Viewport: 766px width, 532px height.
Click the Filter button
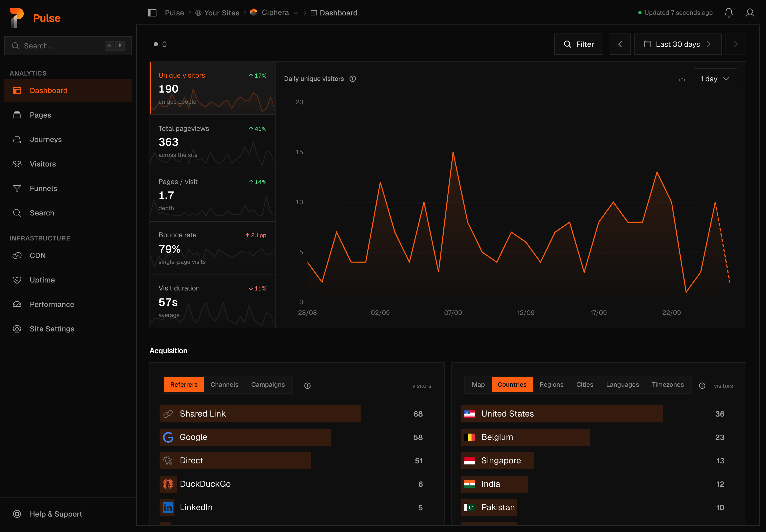coord(579,44)
